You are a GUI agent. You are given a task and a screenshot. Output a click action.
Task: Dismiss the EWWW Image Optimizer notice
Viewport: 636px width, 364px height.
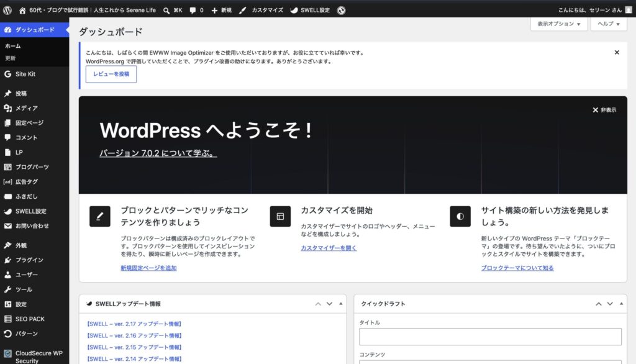pyautogui.click(x=617, y=52)
